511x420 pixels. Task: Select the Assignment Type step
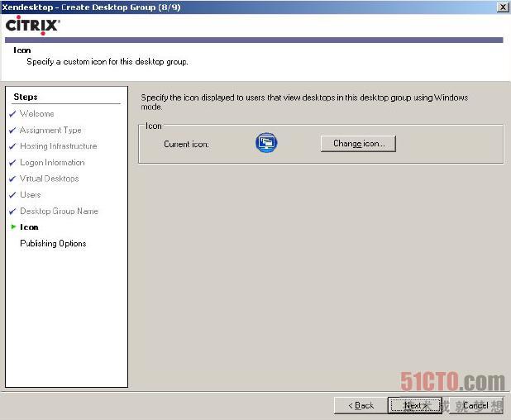tap(50, 130)
